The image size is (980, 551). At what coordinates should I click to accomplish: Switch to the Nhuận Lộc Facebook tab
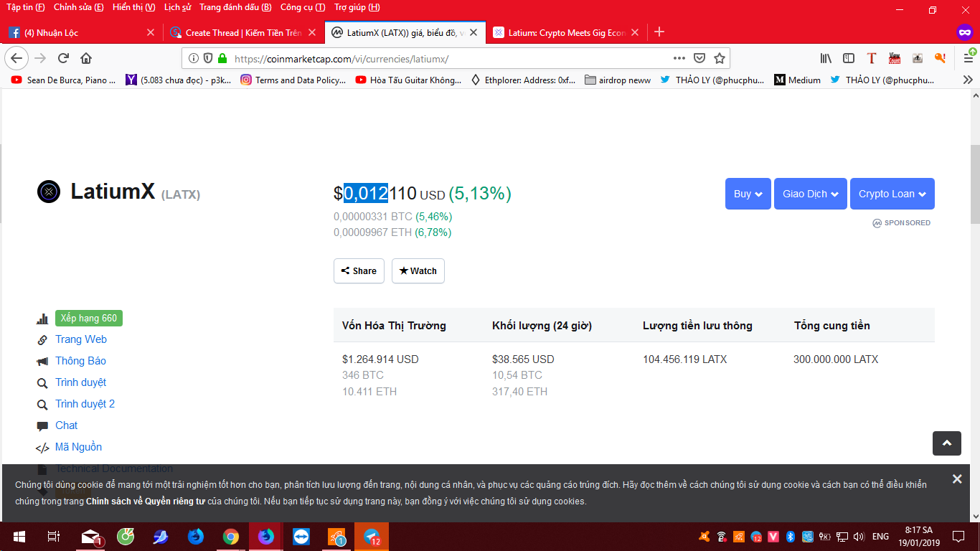pyautogui.click(x=80, y=32)
